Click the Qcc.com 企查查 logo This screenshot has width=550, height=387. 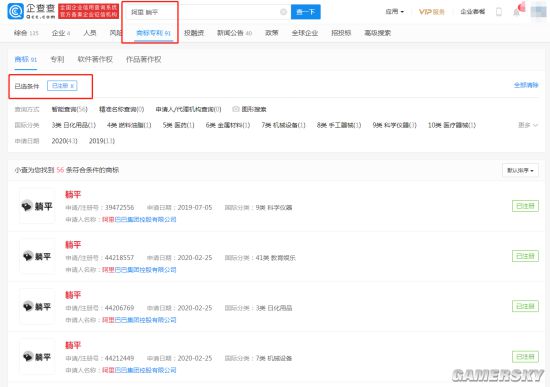point(31,11)
